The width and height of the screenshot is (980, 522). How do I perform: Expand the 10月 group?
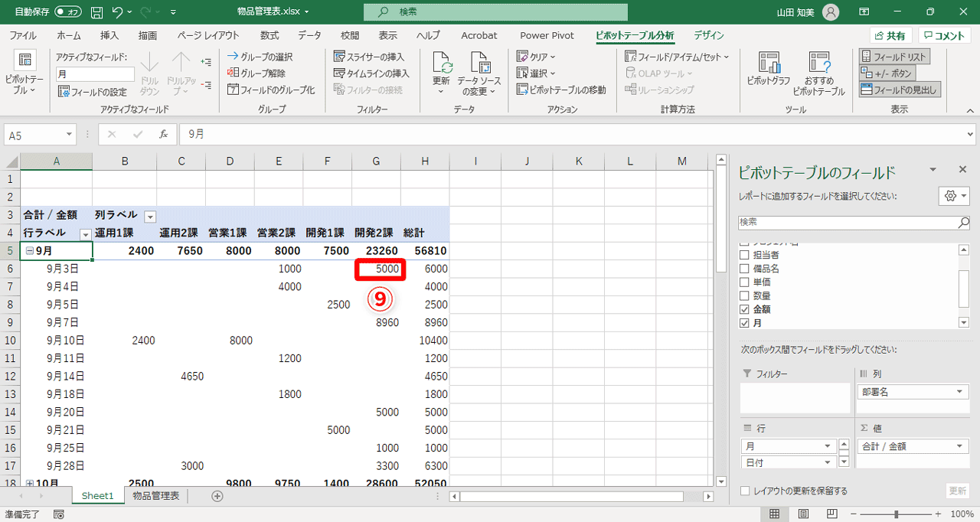point(29,484)
